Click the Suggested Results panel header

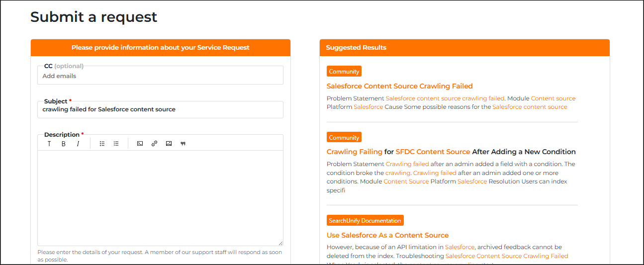[464, 48]
